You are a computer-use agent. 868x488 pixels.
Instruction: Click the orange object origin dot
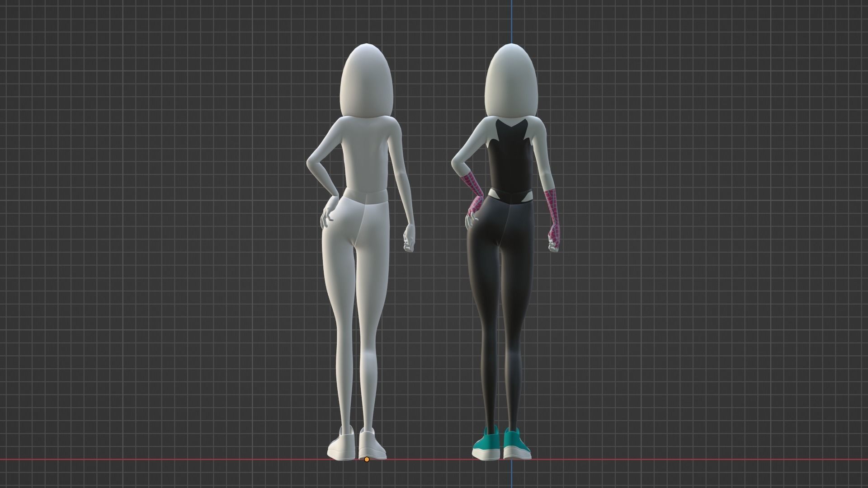click(367, 460)
